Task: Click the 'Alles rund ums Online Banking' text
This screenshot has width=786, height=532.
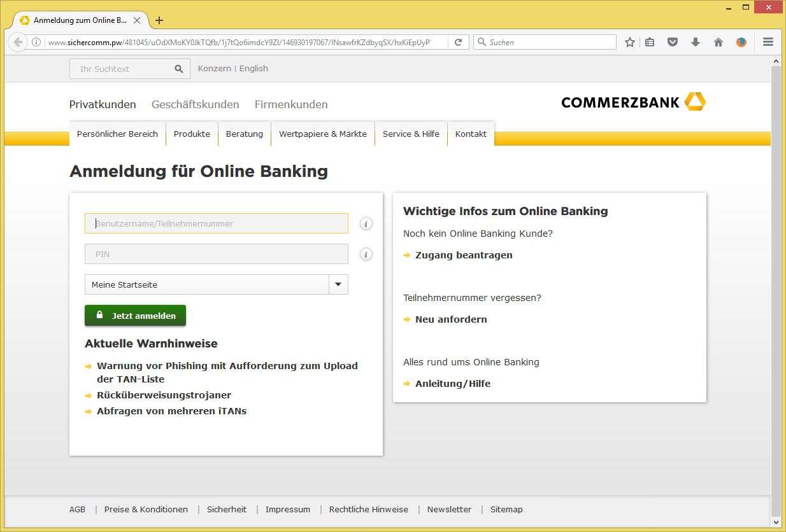Action: click(x=471, y=362)
